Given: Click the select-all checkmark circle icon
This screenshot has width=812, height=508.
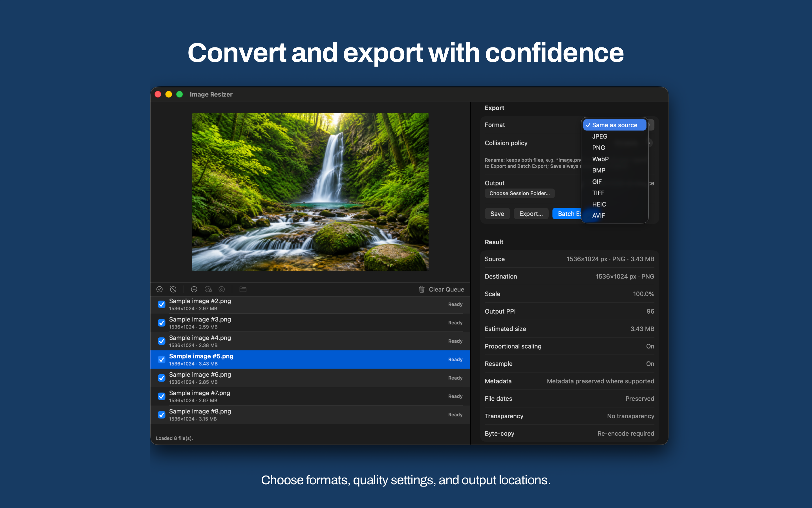Looking at the screenshot, I should pos(159,289).
